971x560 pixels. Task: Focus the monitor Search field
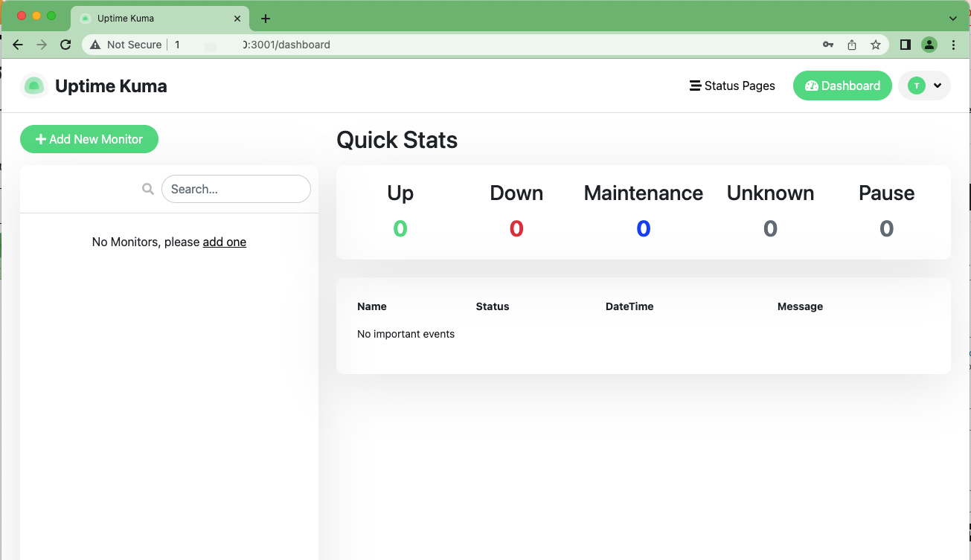click(236, 189)
